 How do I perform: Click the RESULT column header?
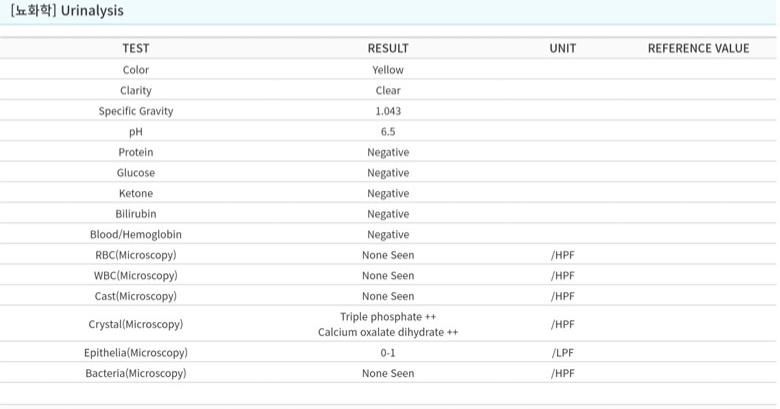(388, 48)
